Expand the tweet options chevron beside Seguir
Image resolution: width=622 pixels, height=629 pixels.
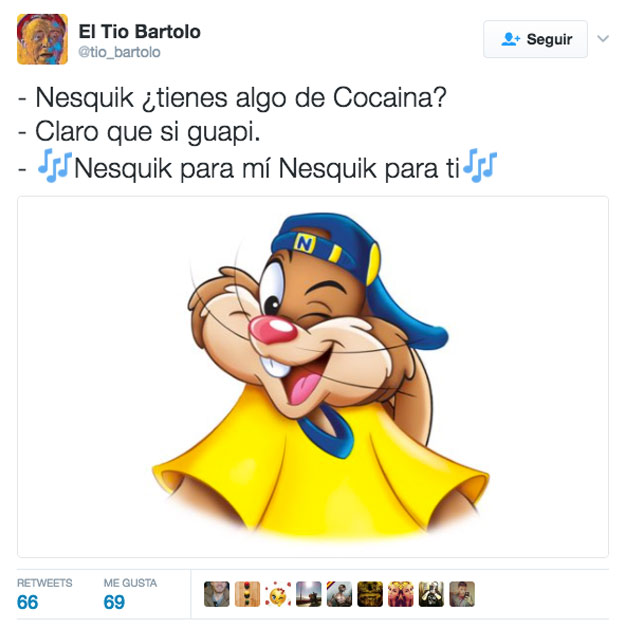[603, 39]
